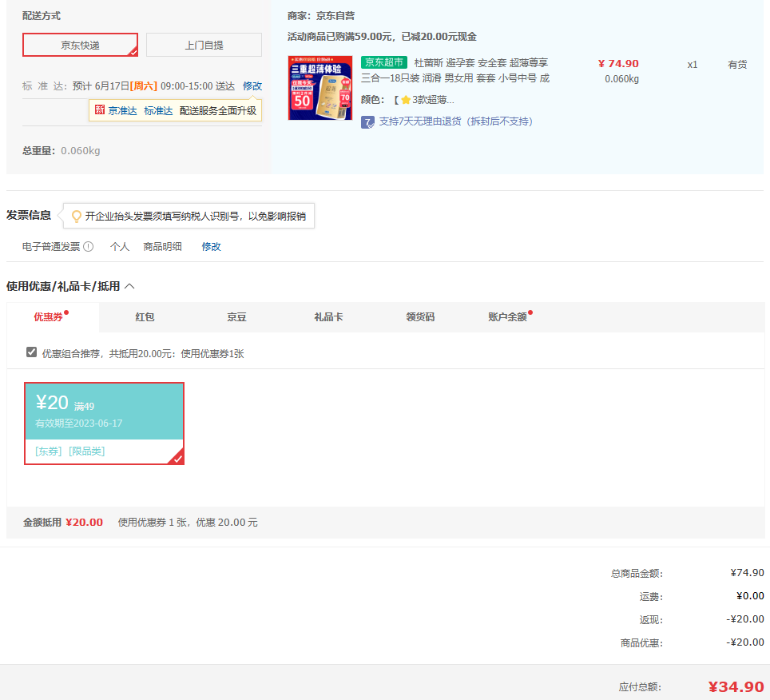Click the 商家：京东自营 merchant label
Image resolution: width=770 pixels, height=700 pixels.
(321, 16)
